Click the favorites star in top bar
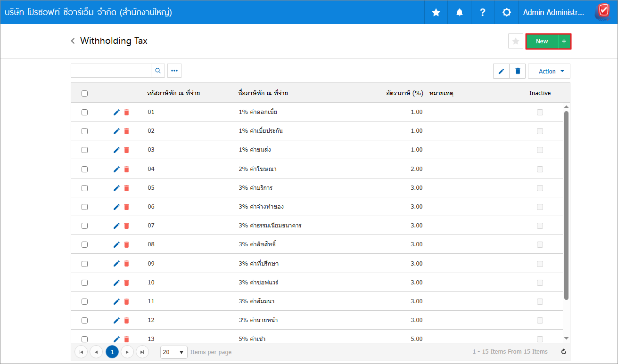Screen dimensions: 618x364 tap(436, 12)
